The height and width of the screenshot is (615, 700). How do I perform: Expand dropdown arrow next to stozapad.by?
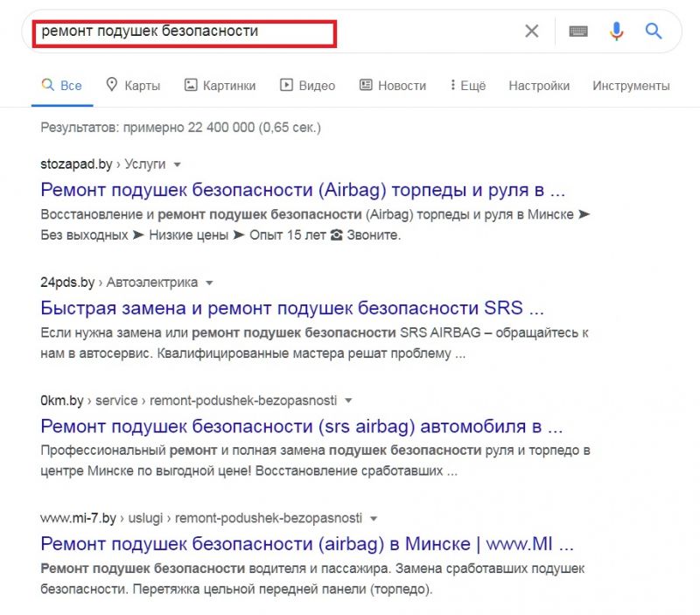click(x=177, y=164)
